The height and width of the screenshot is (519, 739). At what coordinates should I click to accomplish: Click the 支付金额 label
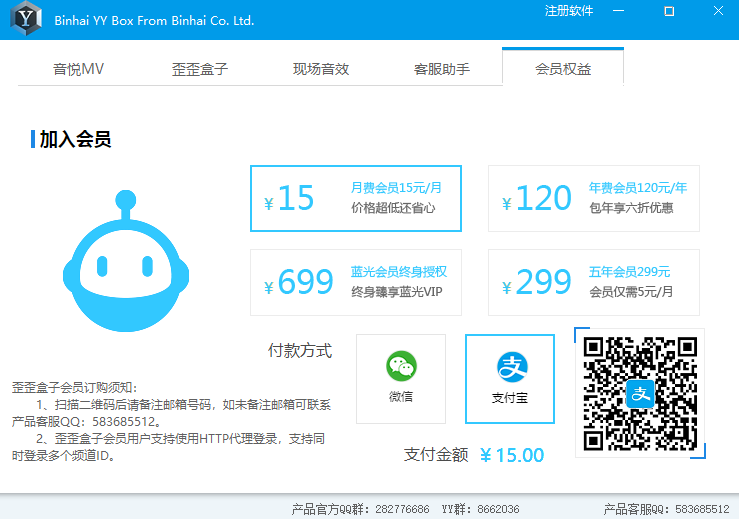pyautogui.click(x=436, y=454)
